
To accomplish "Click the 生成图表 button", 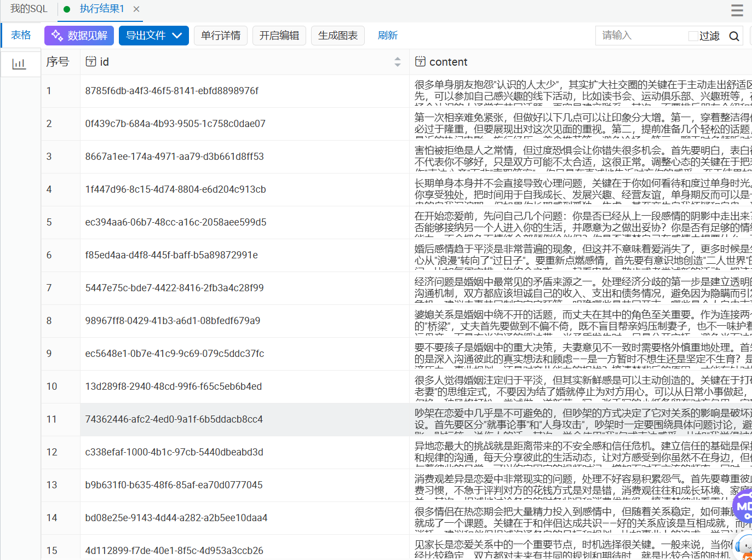I will [x=338, y=36].
